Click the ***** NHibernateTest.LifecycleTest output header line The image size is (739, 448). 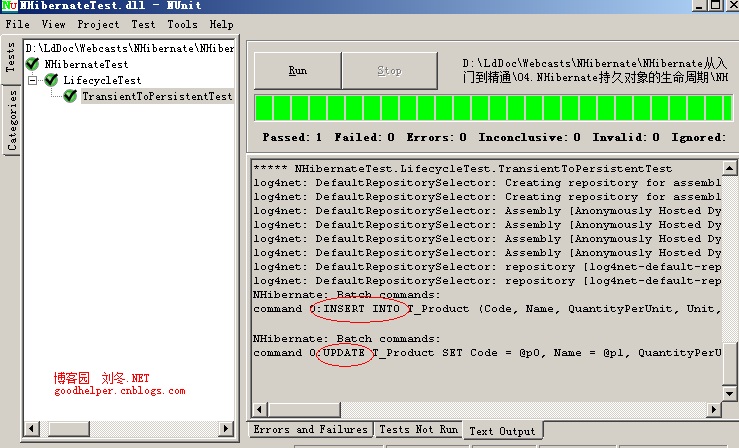point(463,168)
